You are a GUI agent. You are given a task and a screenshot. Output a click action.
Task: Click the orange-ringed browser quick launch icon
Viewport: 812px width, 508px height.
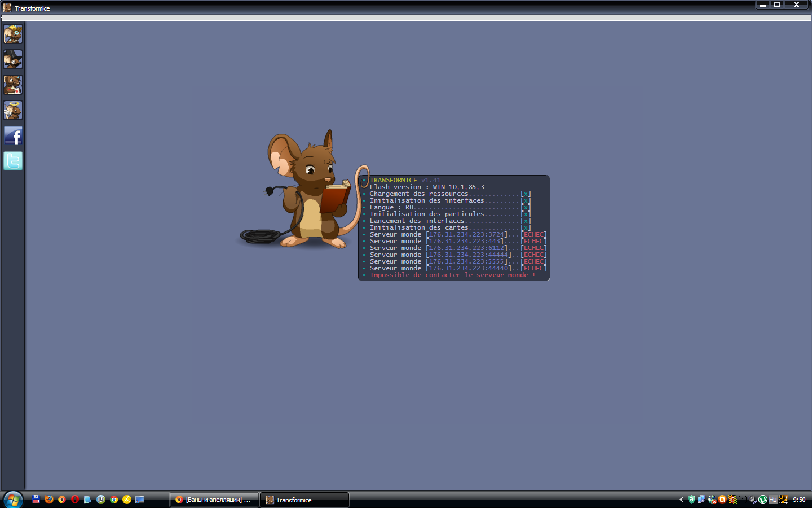62,500
